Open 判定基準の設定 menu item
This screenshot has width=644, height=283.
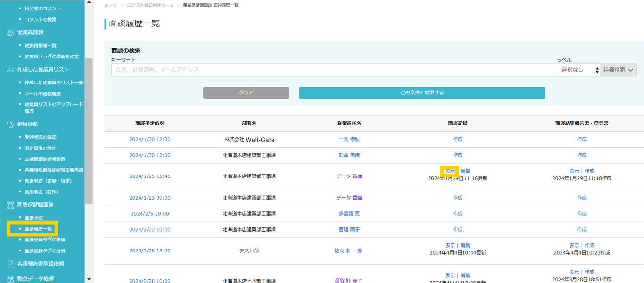pyautogui.click(x=41, y=148)
